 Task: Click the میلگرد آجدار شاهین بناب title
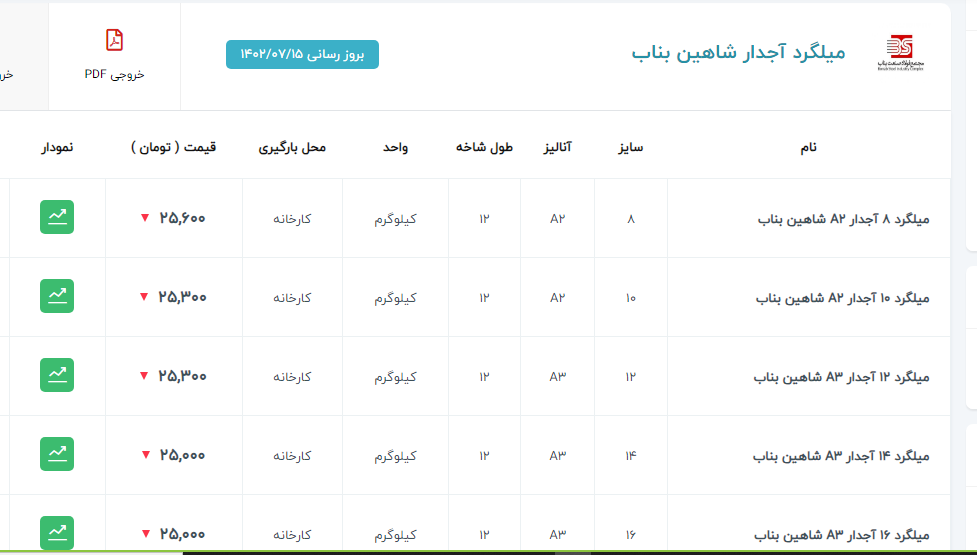coord(738,52)
